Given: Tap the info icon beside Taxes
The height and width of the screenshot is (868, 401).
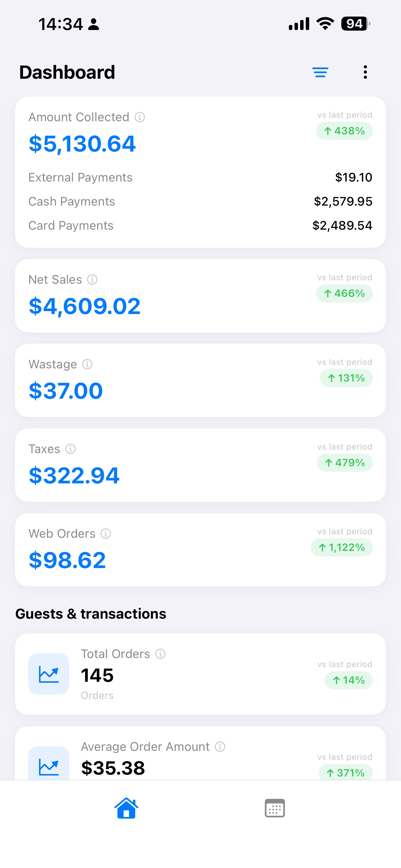Looking at the screenshot, I should click(x=70, y=449).
